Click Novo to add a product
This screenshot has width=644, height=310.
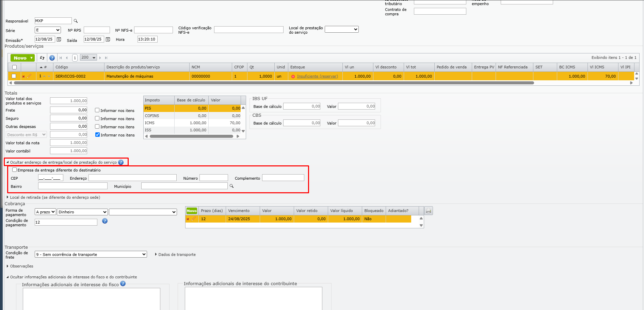tap(20, 58)
